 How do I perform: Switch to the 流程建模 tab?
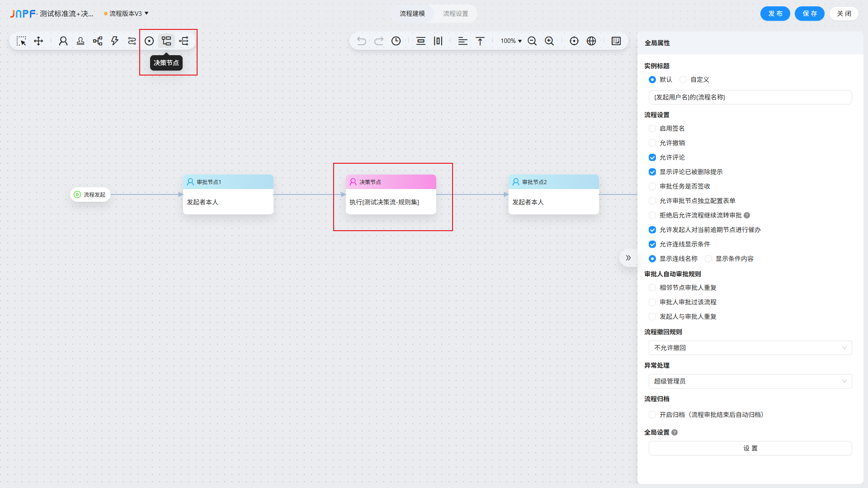tap(412, 14)
